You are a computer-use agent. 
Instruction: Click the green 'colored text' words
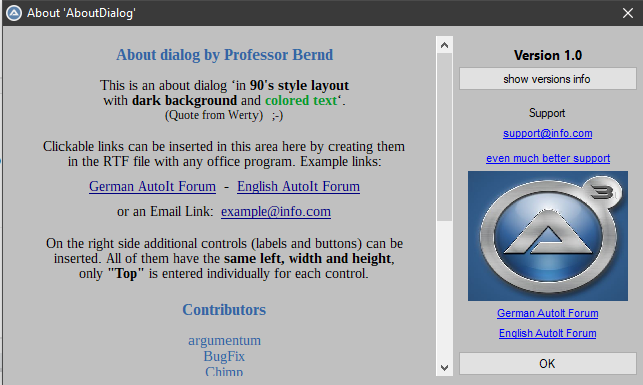point(301,100)
